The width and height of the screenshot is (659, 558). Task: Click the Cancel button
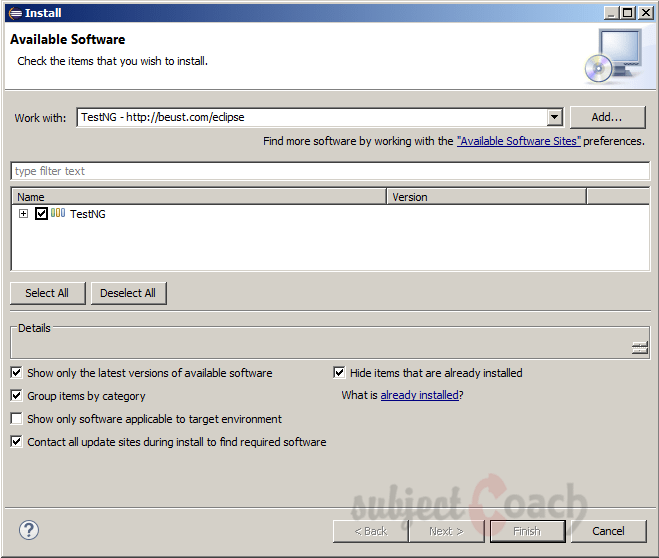point(608,531)
